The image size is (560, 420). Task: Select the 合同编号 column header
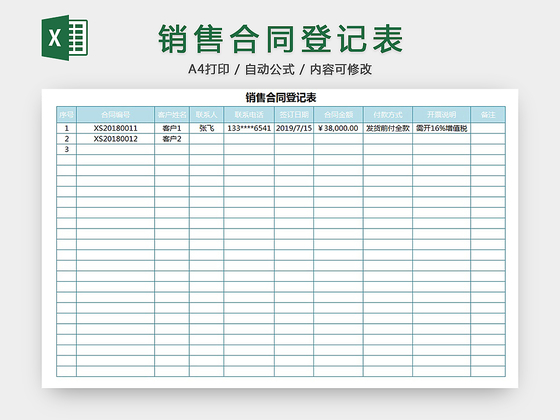[x=115, y=115]
